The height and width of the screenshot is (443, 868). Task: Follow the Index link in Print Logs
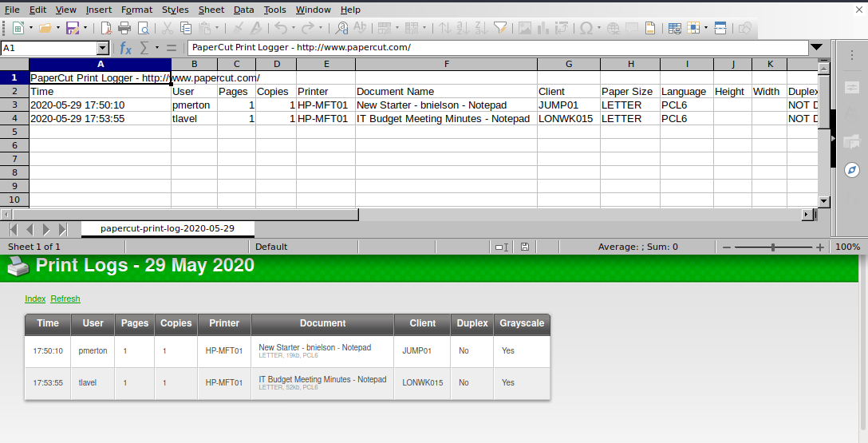pyautogui.click(x=35, y=299)
